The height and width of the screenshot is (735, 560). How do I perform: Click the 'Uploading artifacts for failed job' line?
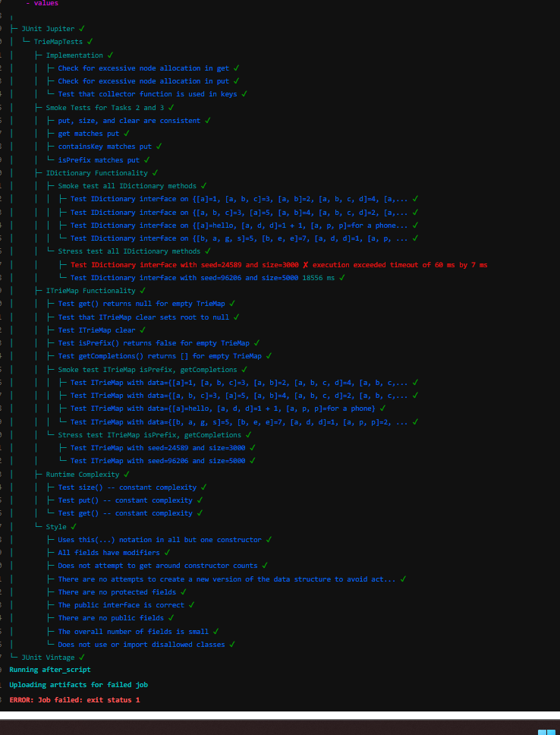pyautogui.click(x=78, y=685)
